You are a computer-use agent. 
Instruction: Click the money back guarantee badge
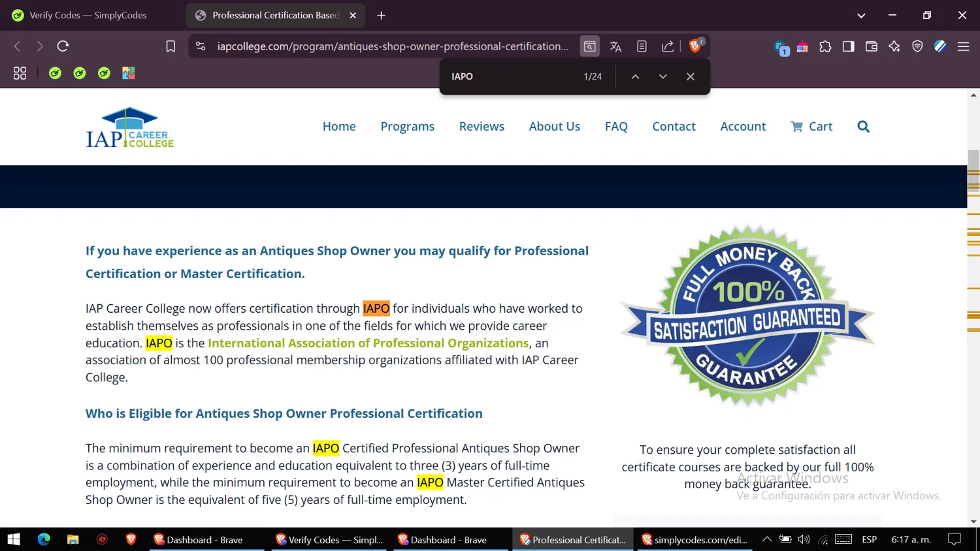click(747, 317)
